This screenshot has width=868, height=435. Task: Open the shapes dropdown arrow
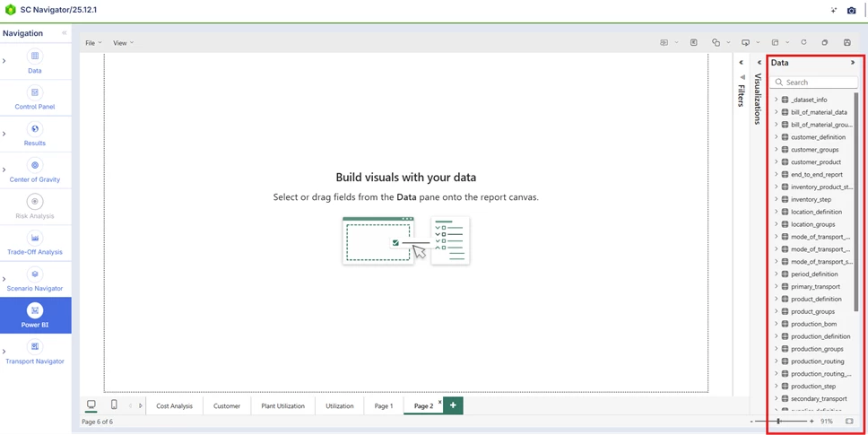[x=728, y=43]
